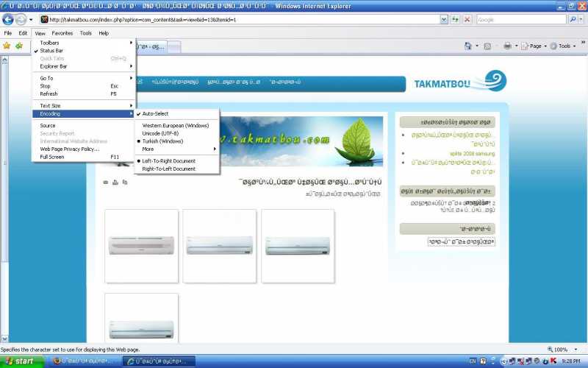Click the Home icon in command bar
588x368 pixels.
point(468,46)
